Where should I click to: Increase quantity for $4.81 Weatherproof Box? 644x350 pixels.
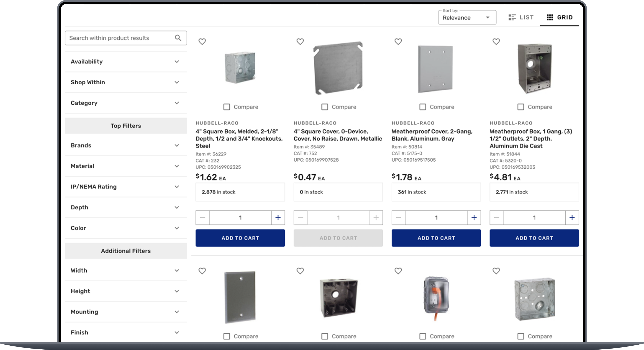(x=572, y=218)
